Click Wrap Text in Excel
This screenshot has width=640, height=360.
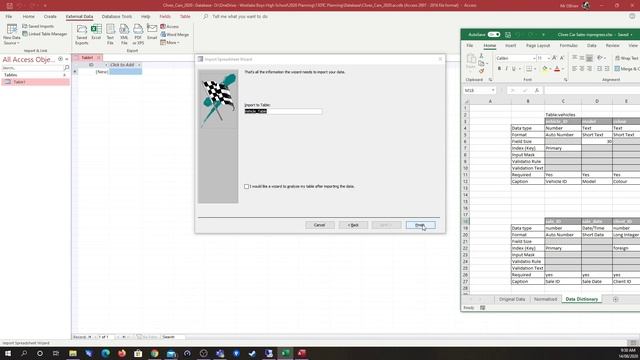(627, 58)
